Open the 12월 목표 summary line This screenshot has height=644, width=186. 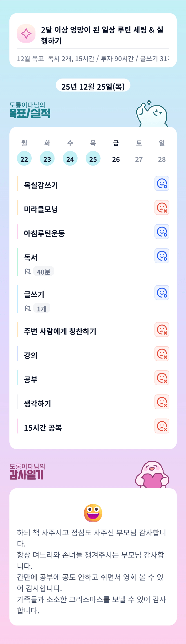(x=93, y=59)
